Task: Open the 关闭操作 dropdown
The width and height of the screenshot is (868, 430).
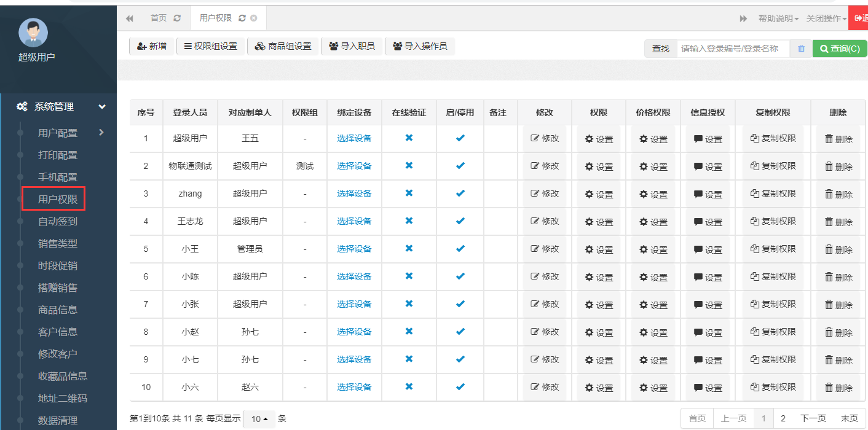Action: pyautogui.click(x=826, y=19)
